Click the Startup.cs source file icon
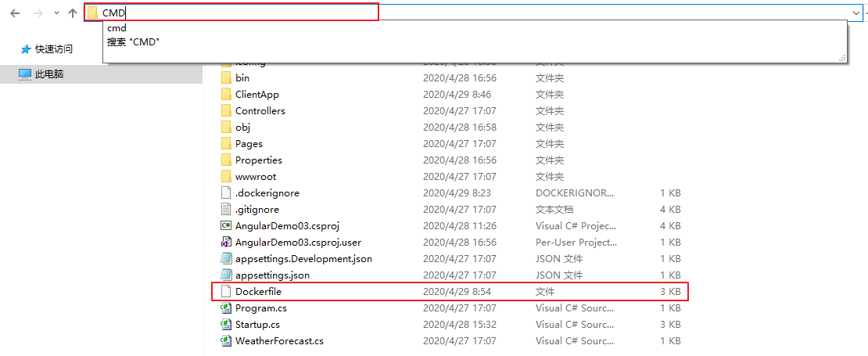 [x=225, y=325]
